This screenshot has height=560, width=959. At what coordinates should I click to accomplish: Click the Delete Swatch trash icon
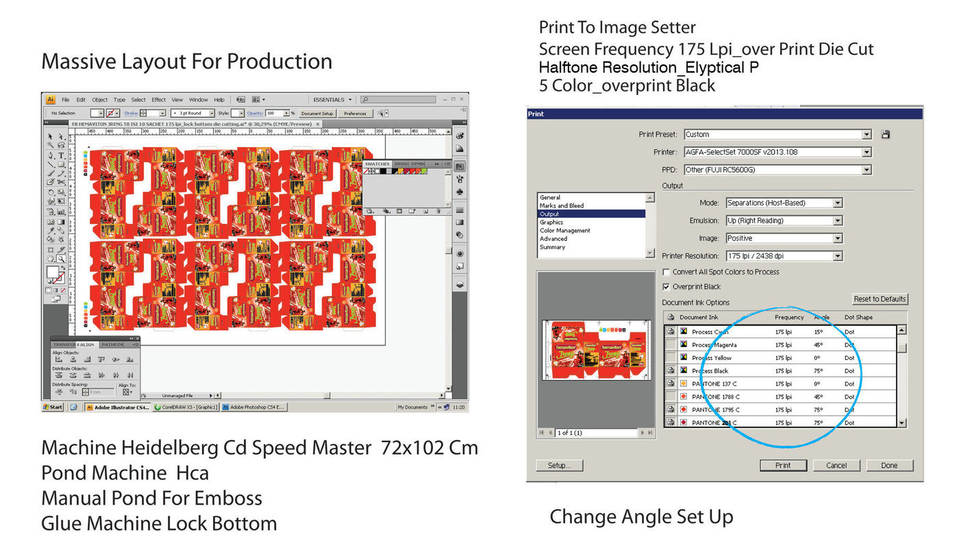(438, 211)
